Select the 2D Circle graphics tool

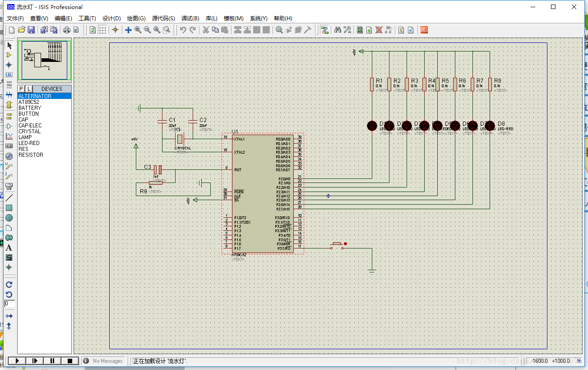(9, 218)
